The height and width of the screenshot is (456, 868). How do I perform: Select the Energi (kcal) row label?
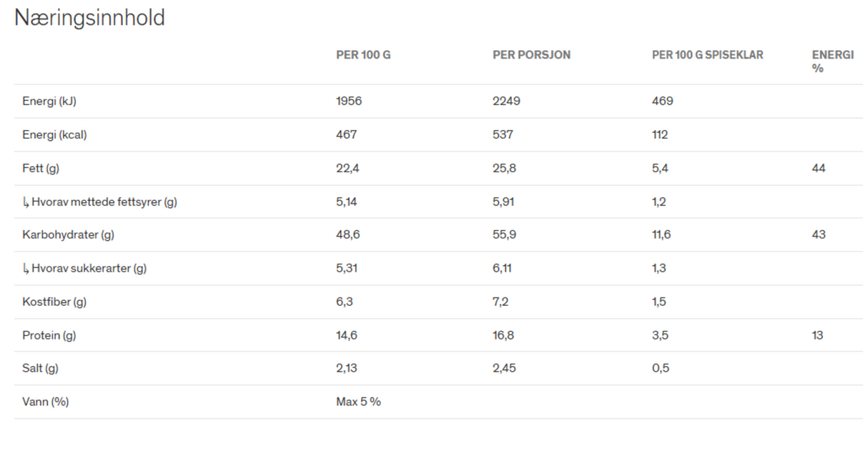tap(54, 134)
